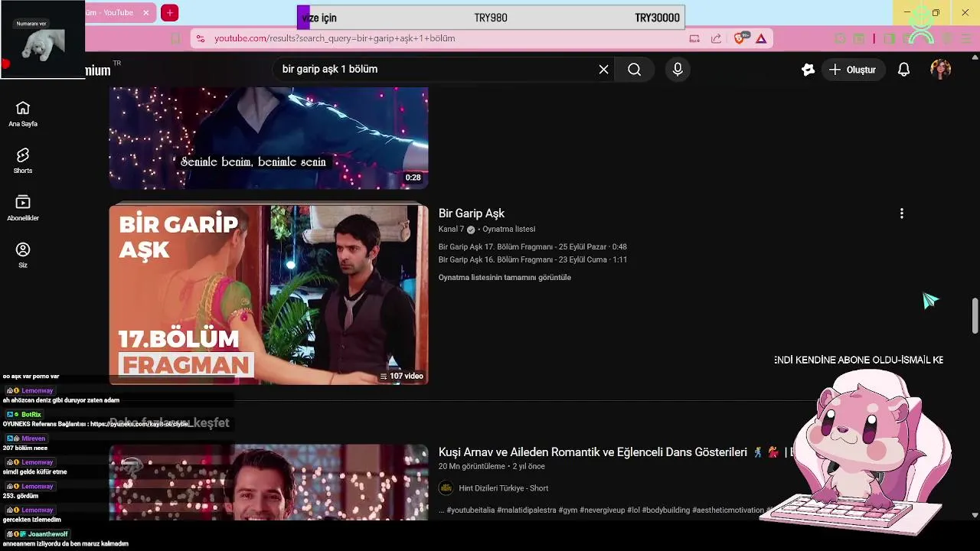This screenshot has height=551, width=980.
Task: Click the share icon in address bar
Action: (716, 38)
